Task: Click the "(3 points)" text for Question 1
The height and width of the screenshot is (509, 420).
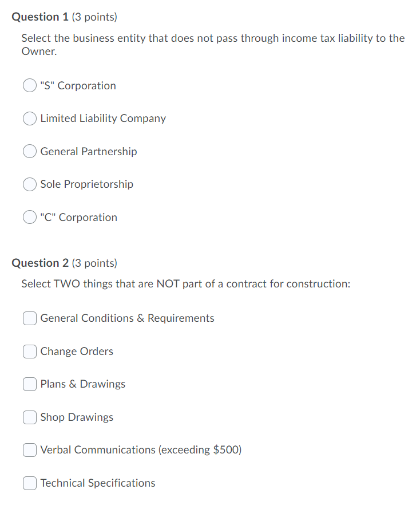Action: [x=94, y=17]
